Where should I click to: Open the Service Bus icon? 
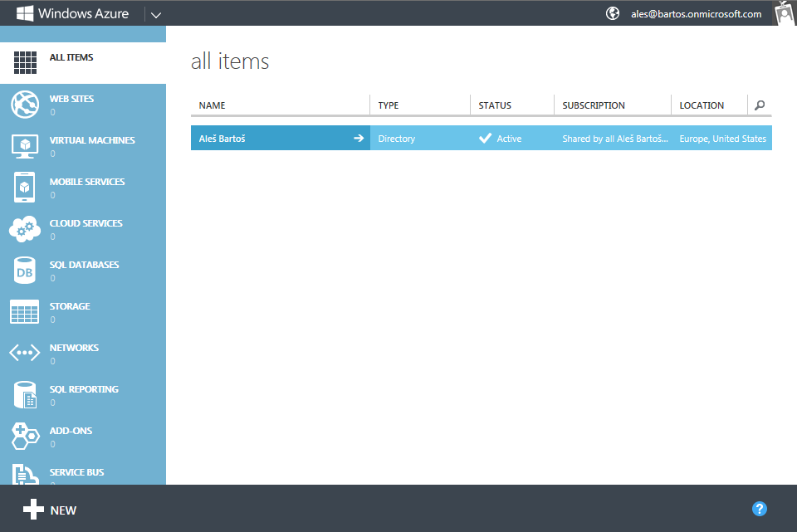[x=26, y=474]
